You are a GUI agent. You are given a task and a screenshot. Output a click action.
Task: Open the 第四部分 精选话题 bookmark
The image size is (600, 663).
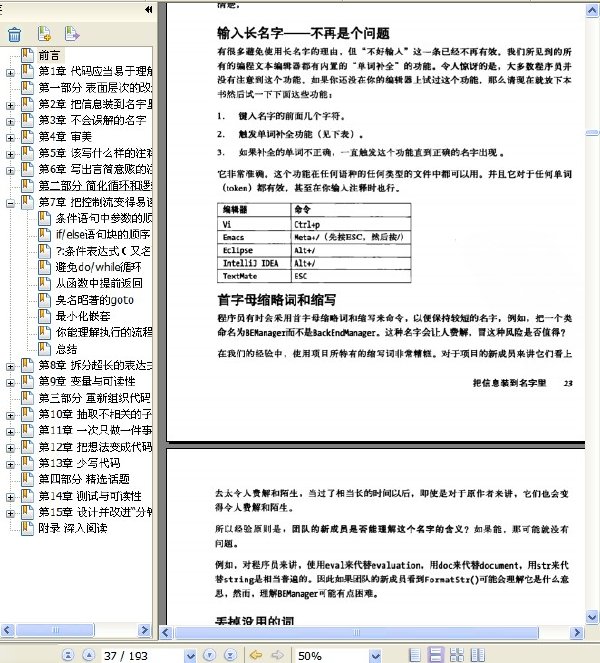coord(84,479)
